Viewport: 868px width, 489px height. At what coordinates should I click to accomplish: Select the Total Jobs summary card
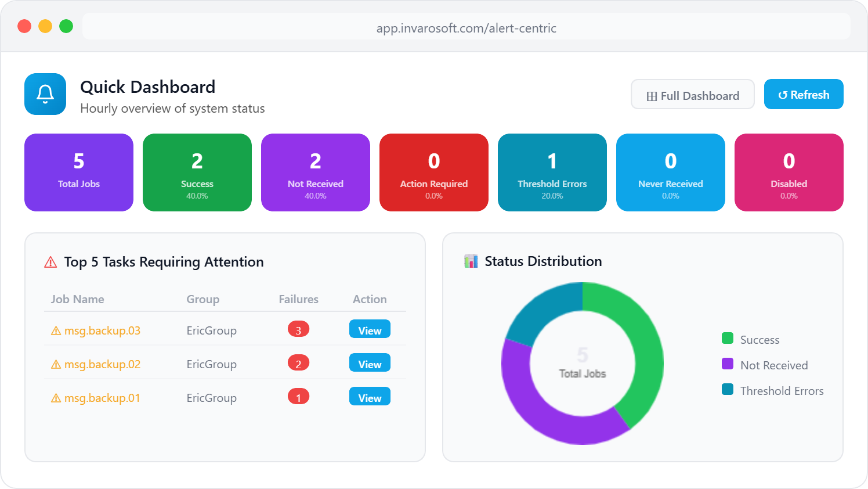[x=79, y=172]
